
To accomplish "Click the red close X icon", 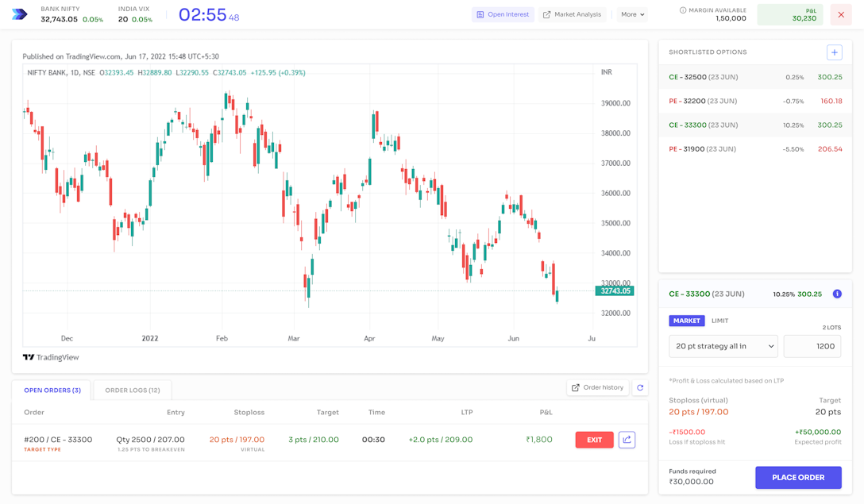I will (841, 14).
